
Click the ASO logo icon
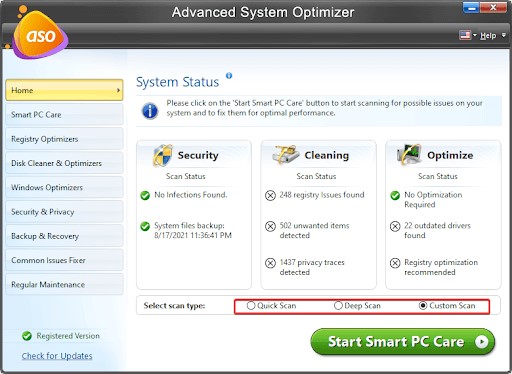pyautogui.click(x=39, y=33)
